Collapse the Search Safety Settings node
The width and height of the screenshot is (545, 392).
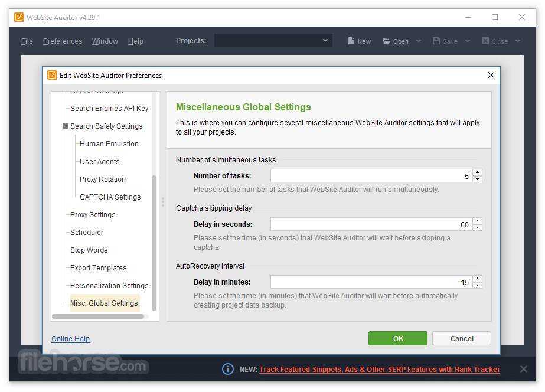(66, 126)
